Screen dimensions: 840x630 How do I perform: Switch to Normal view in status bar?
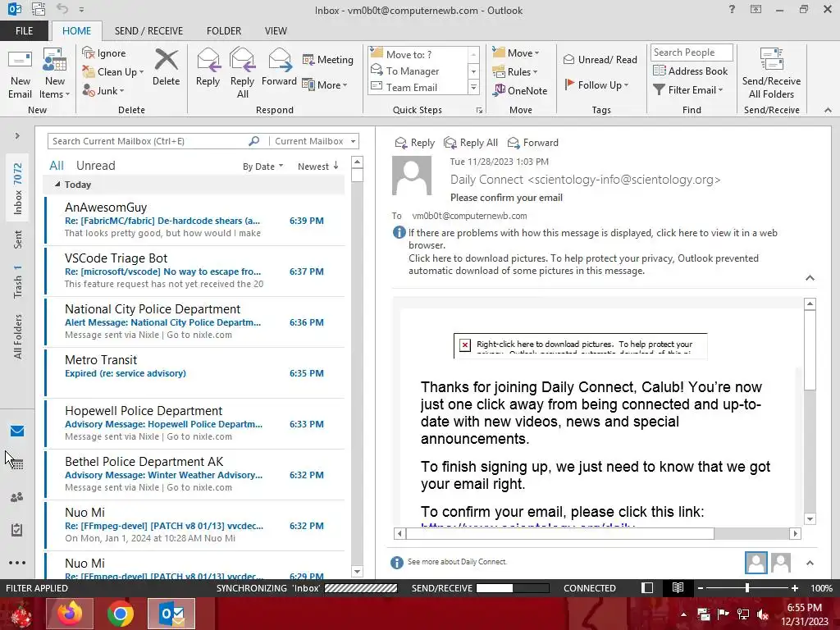(647, 587)
